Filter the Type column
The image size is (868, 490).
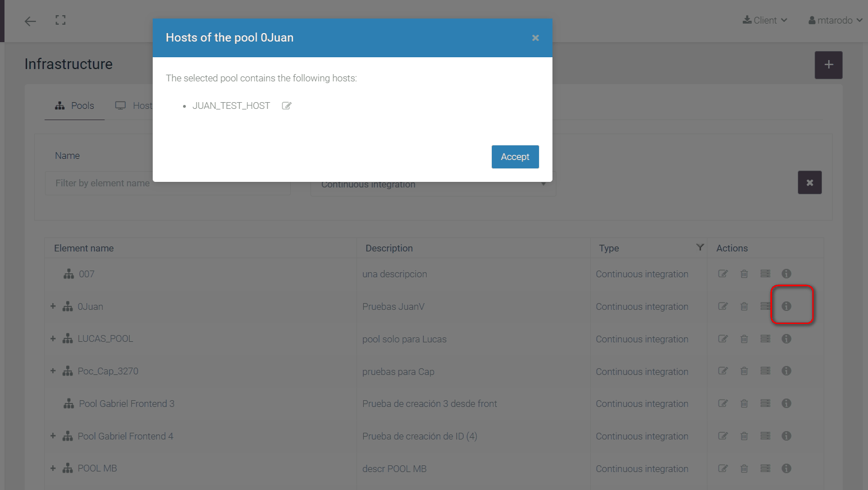(700, 248)
